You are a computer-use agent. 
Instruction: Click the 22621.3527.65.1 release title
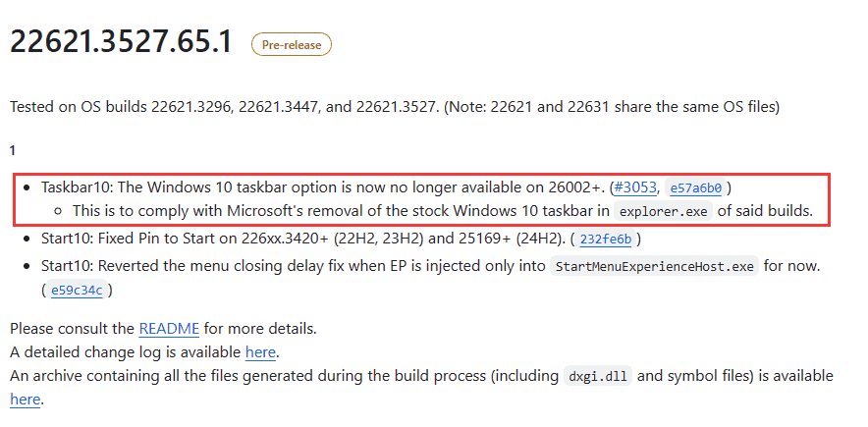point(121,43)
